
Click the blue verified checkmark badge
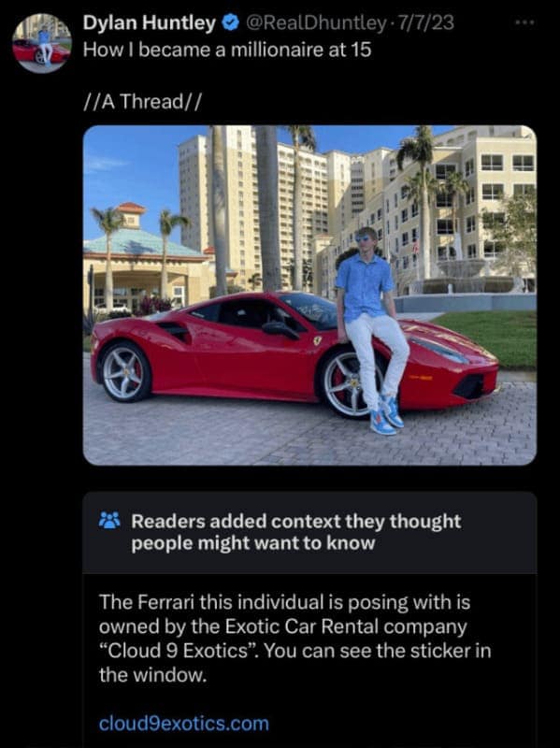coord(231,22)
